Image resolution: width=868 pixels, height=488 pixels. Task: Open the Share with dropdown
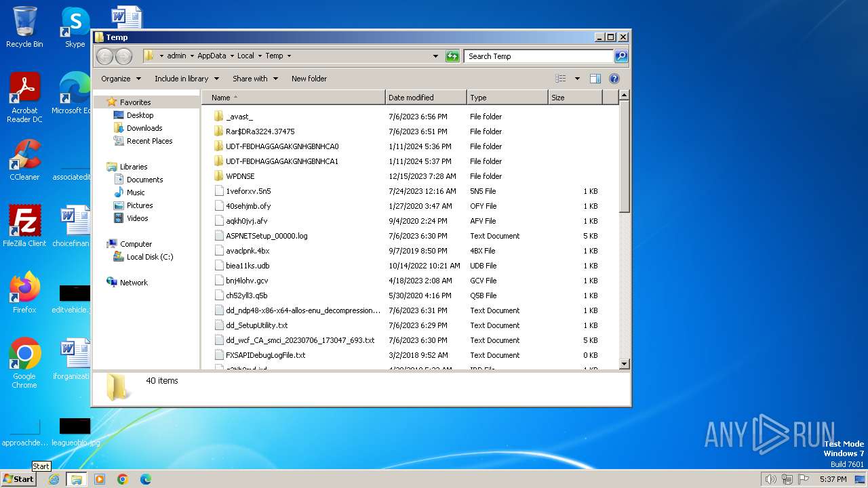pyautogui.click(x=255, y=79)
